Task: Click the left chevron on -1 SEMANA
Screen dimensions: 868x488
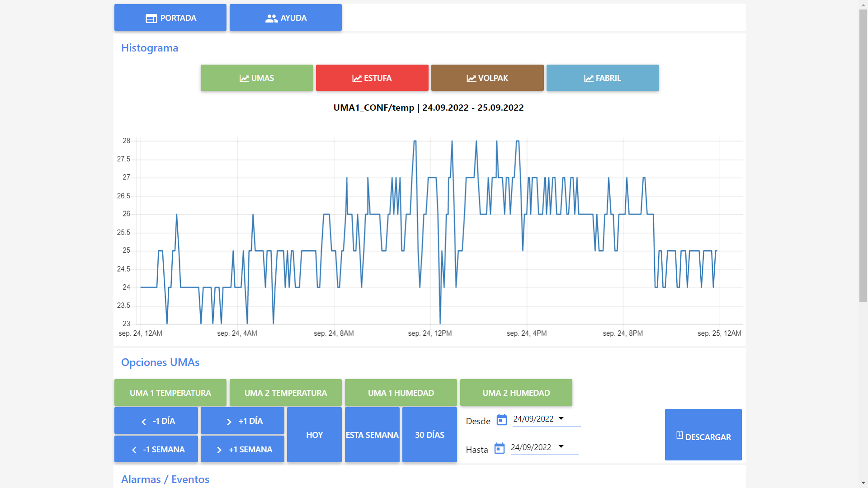Action: pyautogui.click(x=134, y=450)
